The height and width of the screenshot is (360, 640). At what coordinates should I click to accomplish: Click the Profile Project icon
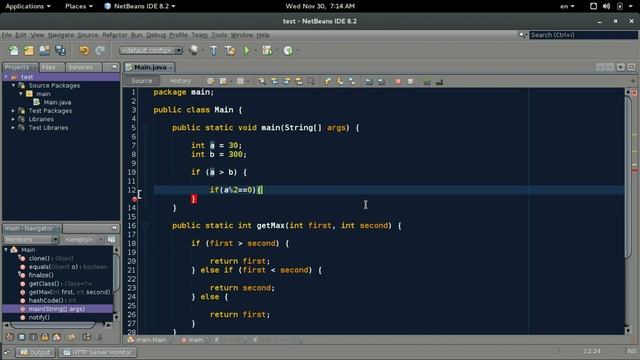(288, 51)
